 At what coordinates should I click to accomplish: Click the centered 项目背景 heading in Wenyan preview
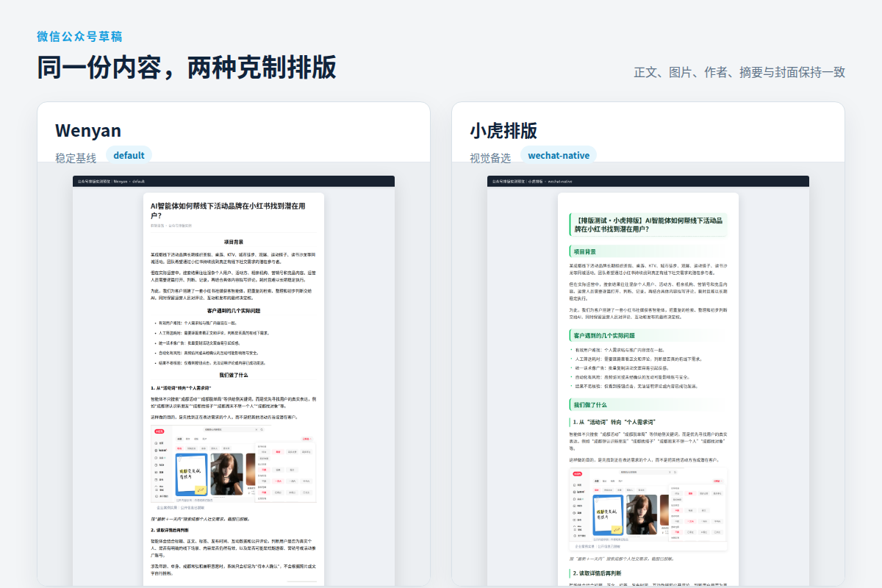[x=234, y=242]
